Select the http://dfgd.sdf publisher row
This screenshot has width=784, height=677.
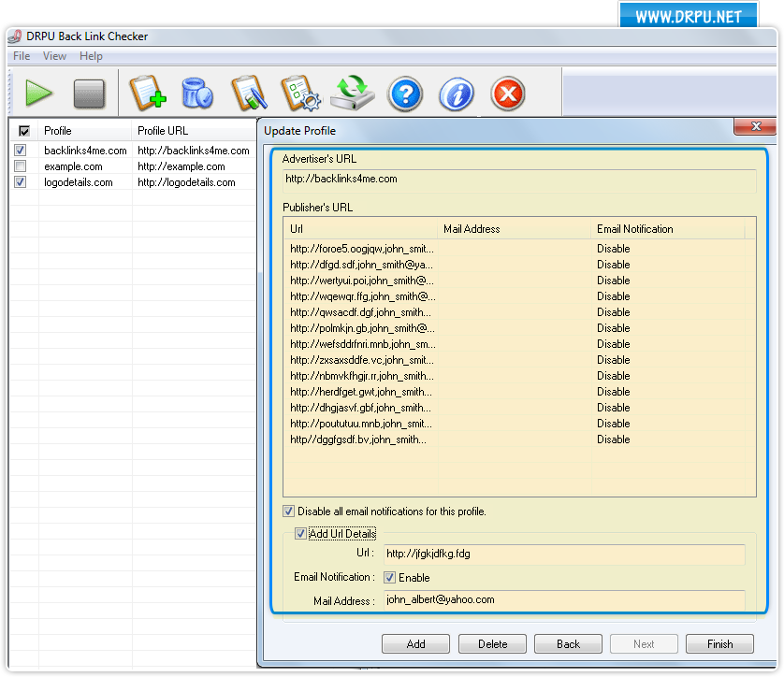click(x=519, y=265)
